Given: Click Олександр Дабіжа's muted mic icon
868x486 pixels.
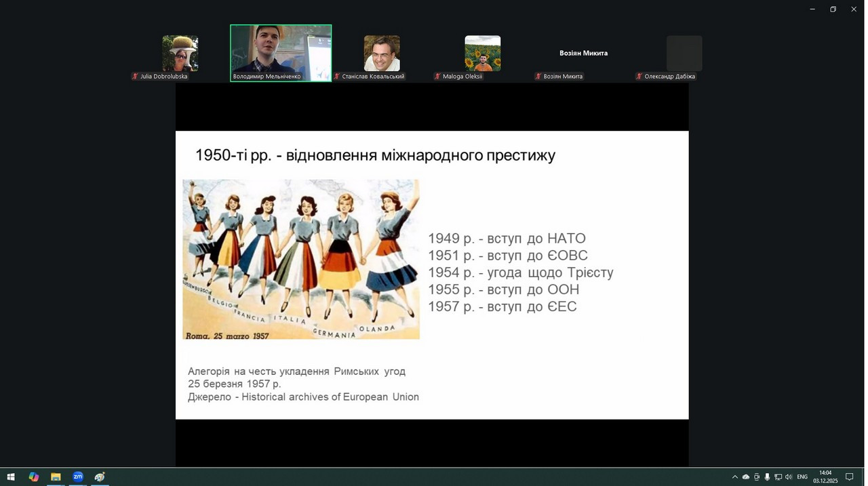Looking at the screenshot, I should 639,77.
